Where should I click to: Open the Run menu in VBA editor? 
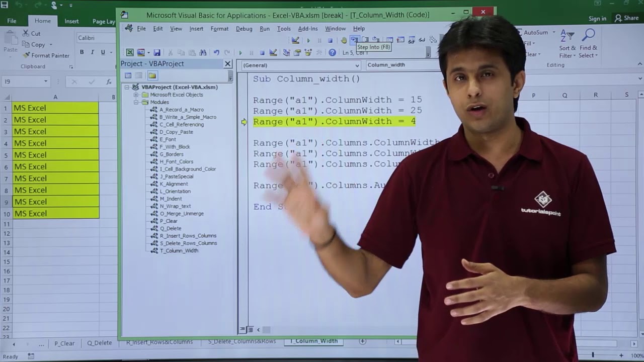265,29
